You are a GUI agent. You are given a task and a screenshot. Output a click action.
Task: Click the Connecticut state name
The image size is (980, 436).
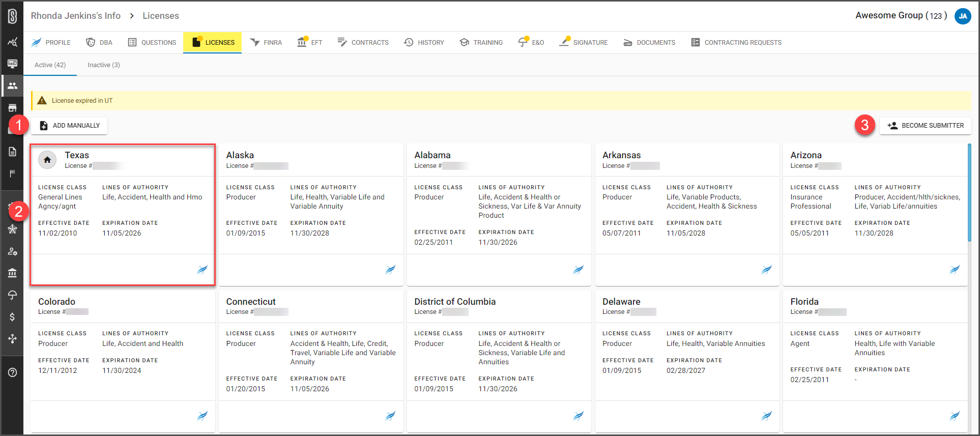click(251, 302)
